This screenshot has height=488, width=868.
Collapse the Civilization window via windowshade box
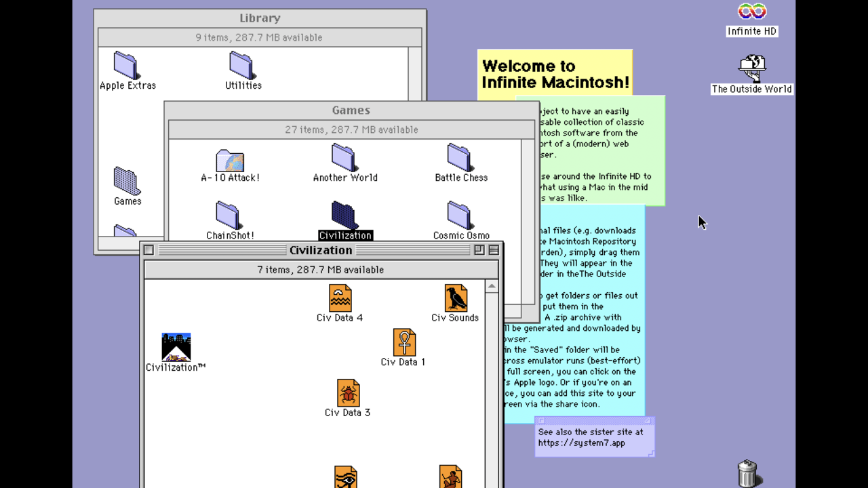494,250
